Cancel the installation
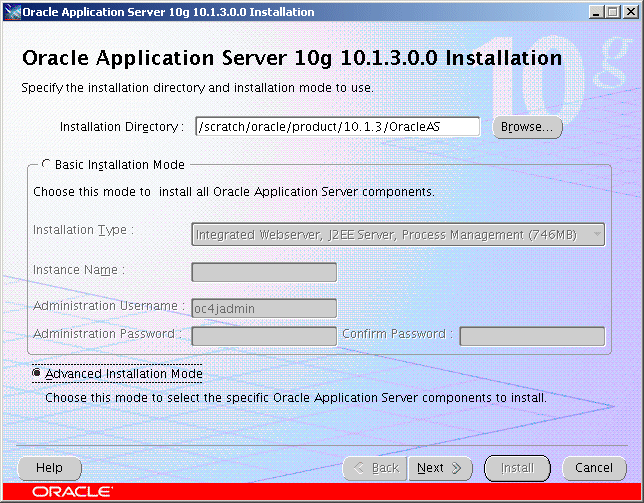 594,468
